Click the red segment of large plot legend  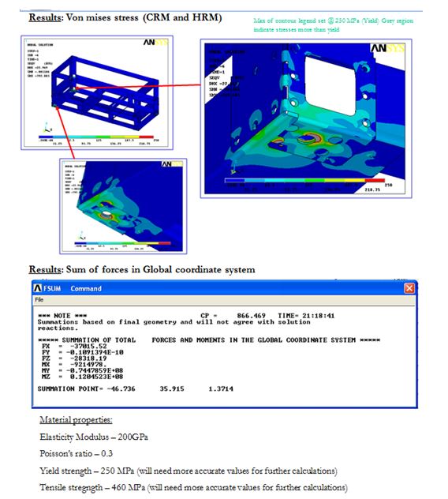[x=375, y=181]
